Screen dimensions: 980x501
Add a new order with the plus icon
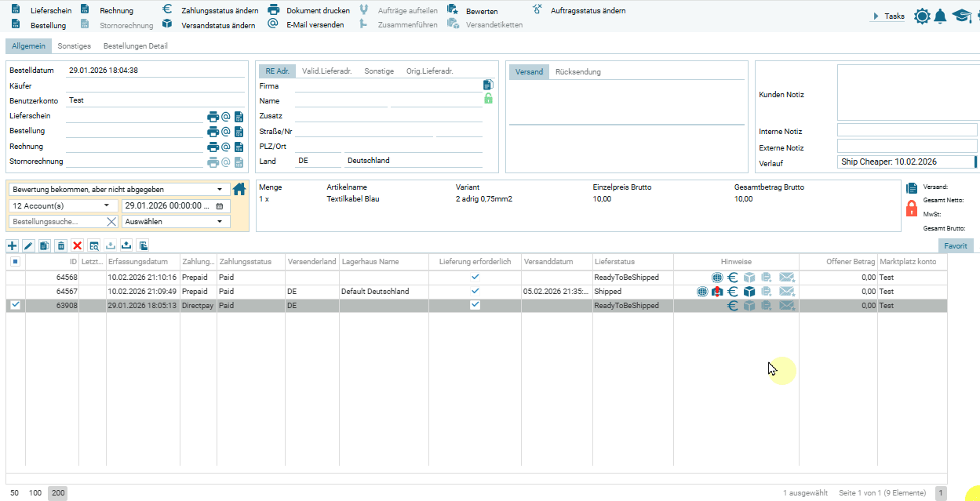click(13, 246)
